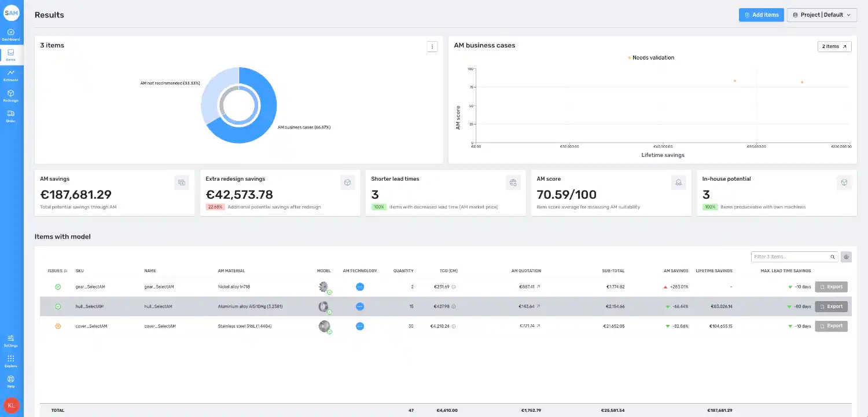868x417 pixels.
Task: Export the hull_SelectAM row
Action: 831,306
